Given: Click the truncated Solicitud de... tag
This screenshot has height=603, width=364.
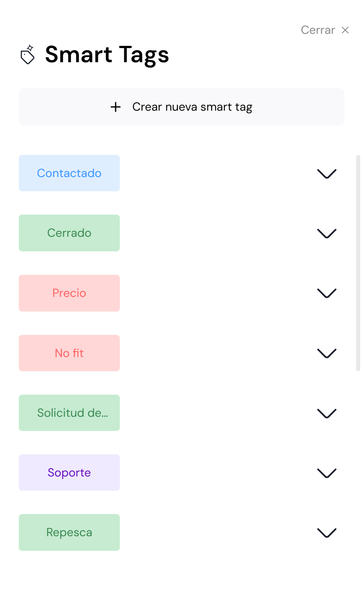Looking at the screenshot, I should point(69,413).
